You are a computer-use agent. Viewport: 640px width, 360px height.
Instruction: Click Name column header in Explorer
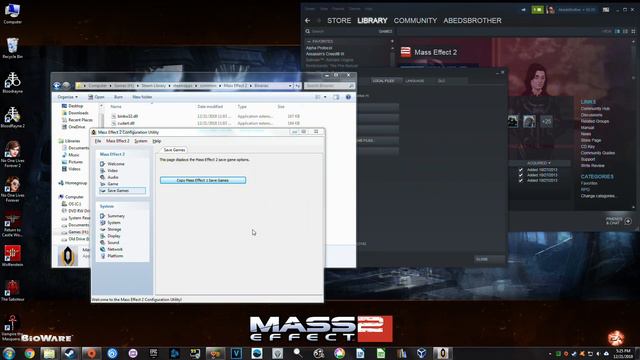coord(116,107)
